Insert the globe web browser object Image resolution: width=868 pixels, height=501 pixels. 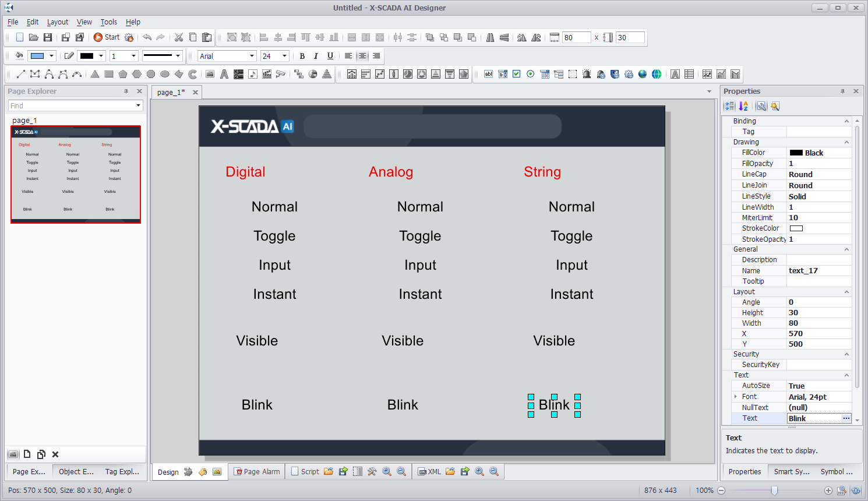tap(657, 74)
